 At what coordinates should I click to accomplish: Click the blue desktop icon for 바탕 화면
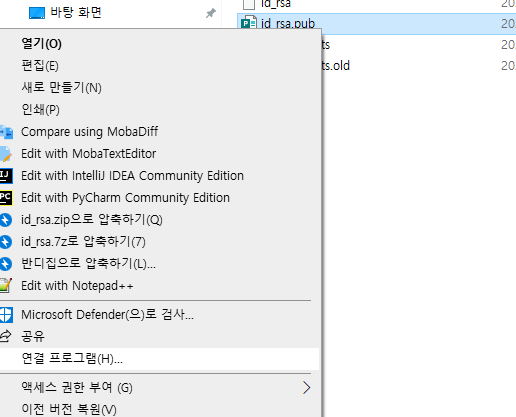tap(37, 13)
